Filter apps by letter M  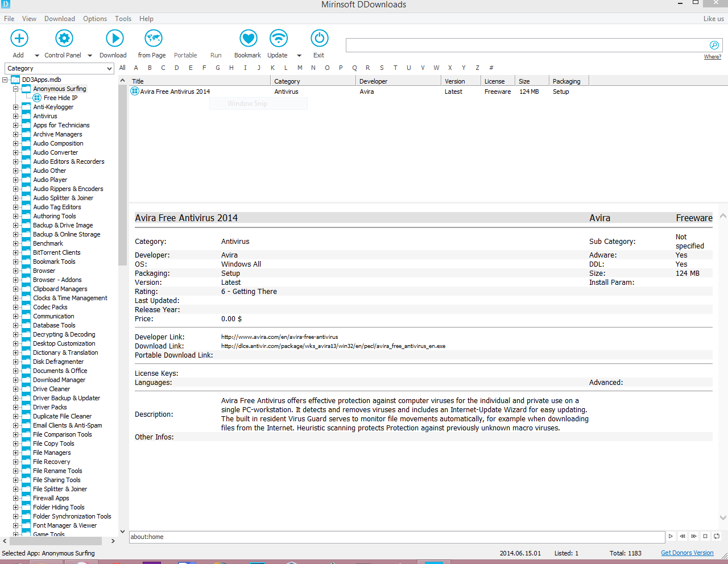[x=300, y=68]
